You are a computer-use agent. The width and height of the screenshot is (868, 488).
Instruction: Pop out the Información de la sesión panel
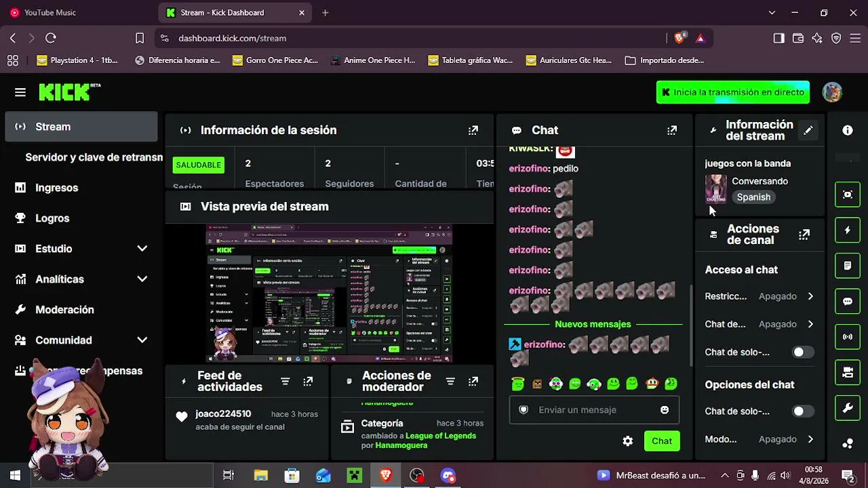pos(473,130)
